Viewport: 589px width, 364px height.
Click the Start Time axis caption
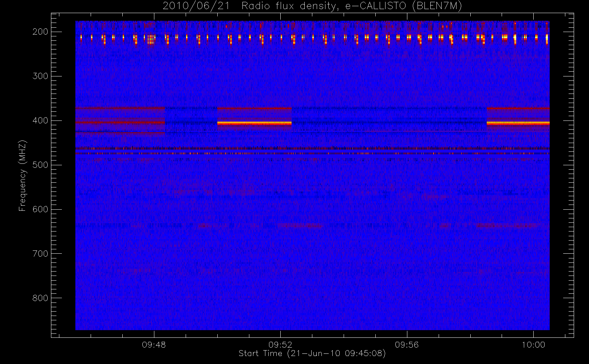pyautogui.click(x=312, y=353)
